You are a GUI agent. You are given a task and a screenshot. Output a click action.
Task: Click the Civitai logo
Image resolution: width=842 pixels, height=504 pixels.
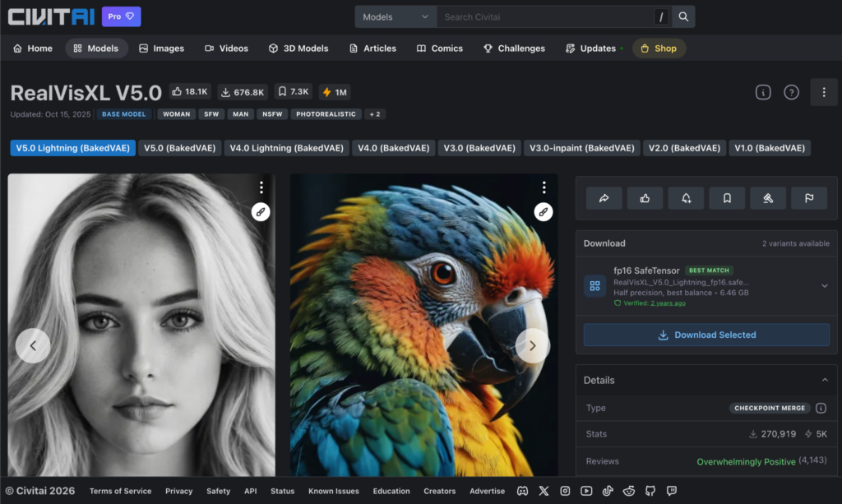pos(52,16)
